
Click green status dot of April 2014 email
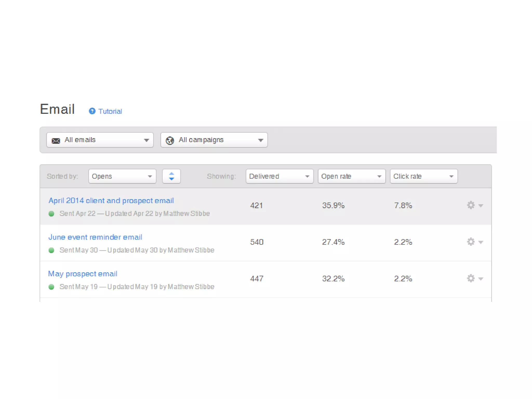click(51, 214)
